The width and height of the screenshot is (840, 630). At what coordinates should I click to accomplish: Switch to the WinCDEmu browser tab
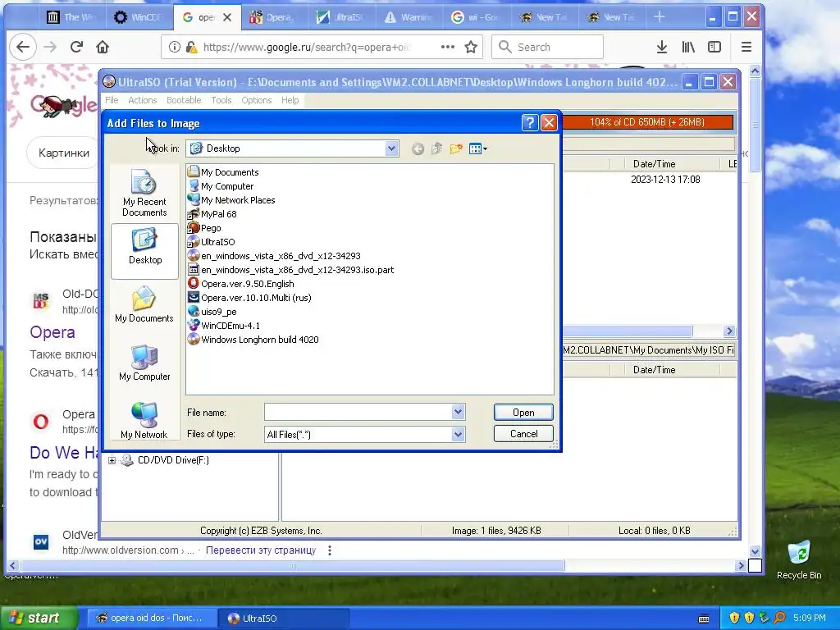[138, 17]
